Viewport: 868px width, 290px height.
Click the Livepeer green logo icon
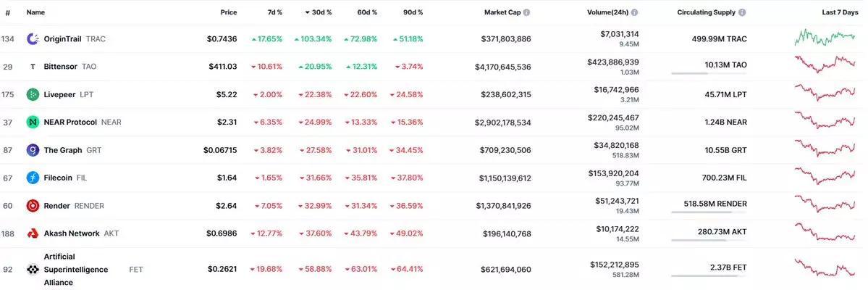click(33, 94)
